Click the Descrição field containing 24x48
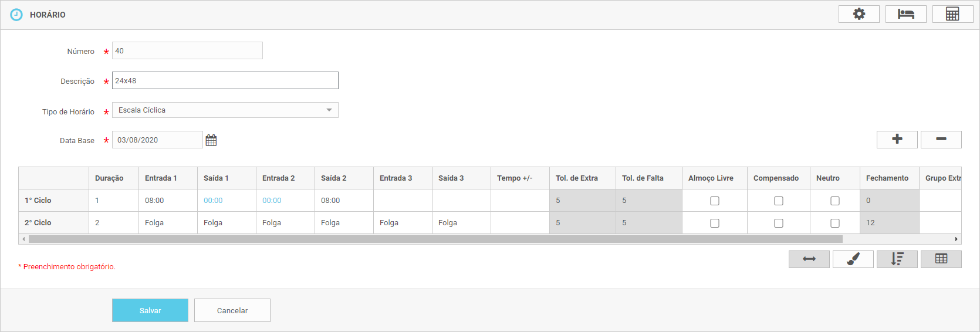 [x=225, y=80]
